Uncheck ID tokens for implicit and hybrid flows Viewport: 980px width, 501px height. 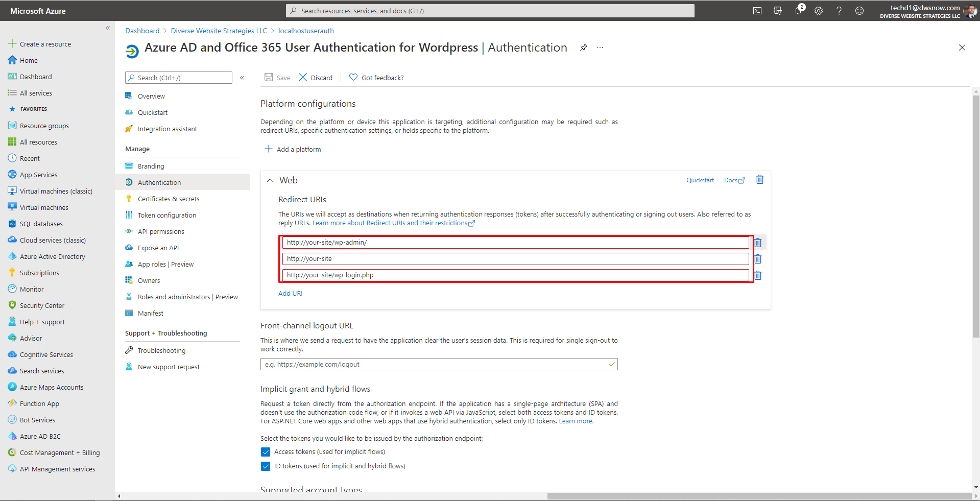[266, 466]
